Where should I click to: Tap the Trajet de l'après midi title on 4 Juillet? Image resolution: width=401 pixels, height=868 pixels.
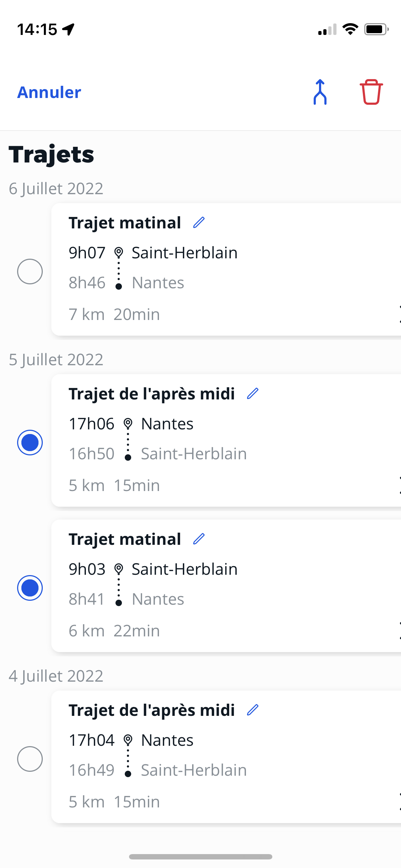coord(152,710)
